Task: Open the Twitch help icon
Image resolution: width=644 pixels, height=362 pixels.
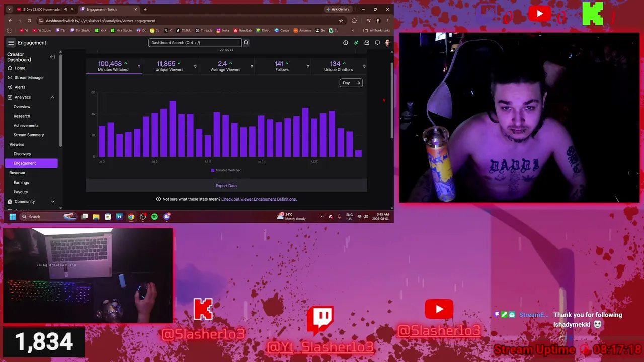Action: pyautogui.click(x=345, y=43)
